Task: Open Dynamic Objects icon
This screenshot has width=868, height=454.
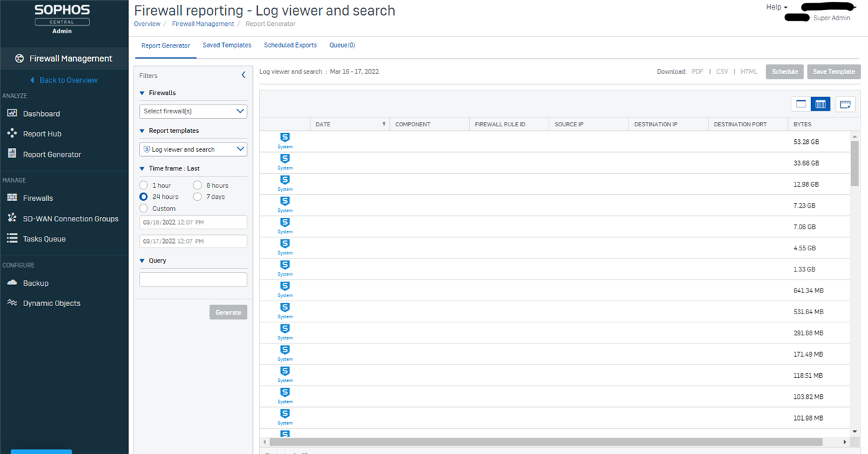Action: (12, 303)
